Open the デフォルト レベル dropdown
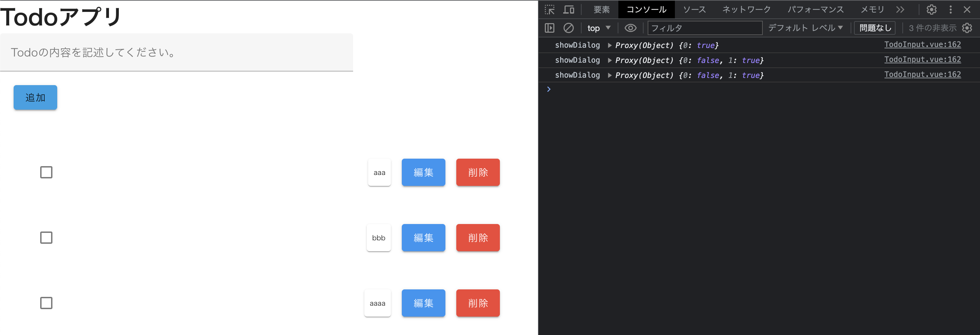The image size is (980, 335). pyautogui.click(x=805, y=27)
